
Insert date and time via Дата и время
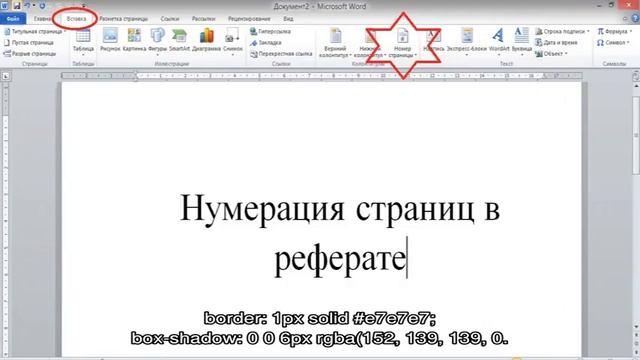click(556, 42)
